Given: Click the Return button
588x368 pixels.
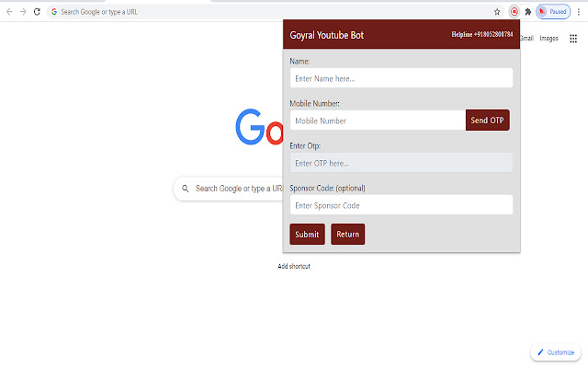Looking at the screenshot, I should point(347,234).
